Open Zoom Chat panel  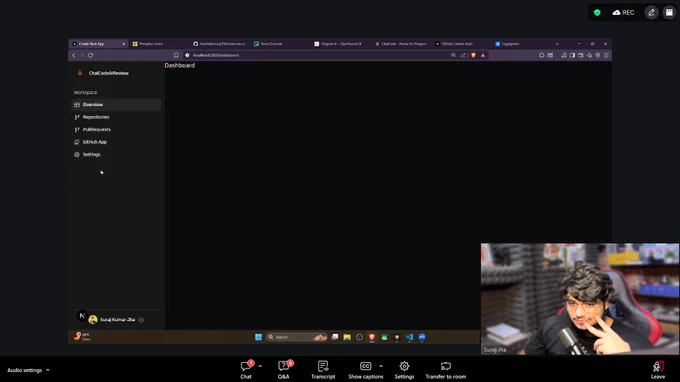[246, 370]
